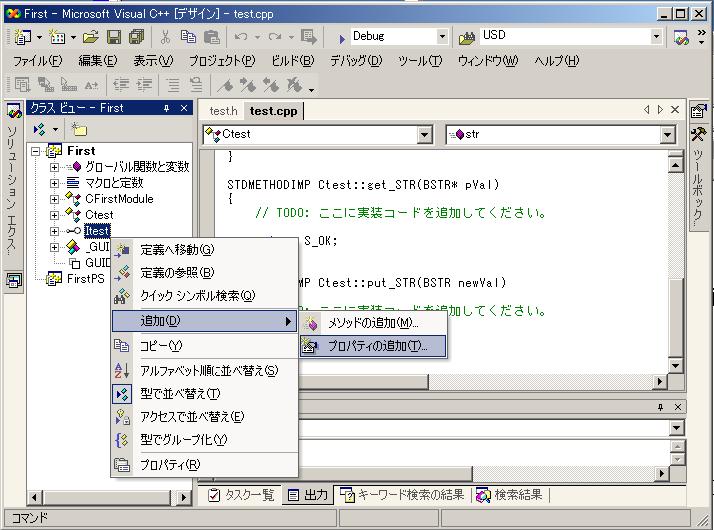
Task: Click the Find in Files icon beside USD
Action: (467, 38)
